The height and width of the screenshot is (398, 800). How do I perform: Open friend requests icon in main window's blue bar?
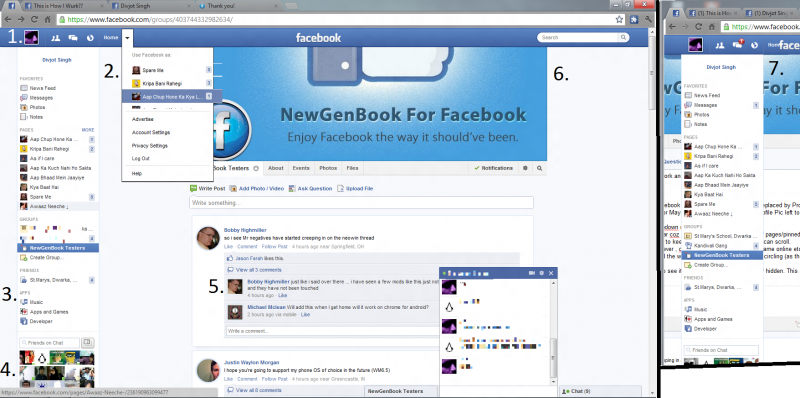56,38
